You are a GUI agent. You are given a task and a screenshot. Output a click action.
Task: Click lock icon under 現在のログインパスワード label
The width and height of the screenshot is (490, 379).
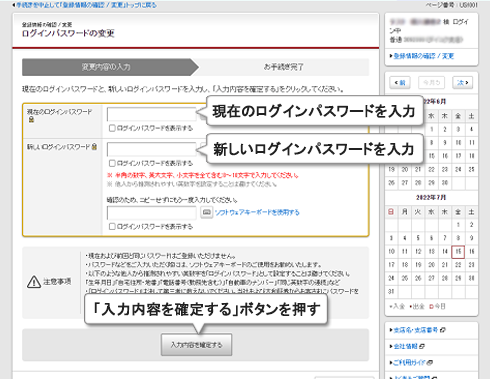tap(31, 119)
